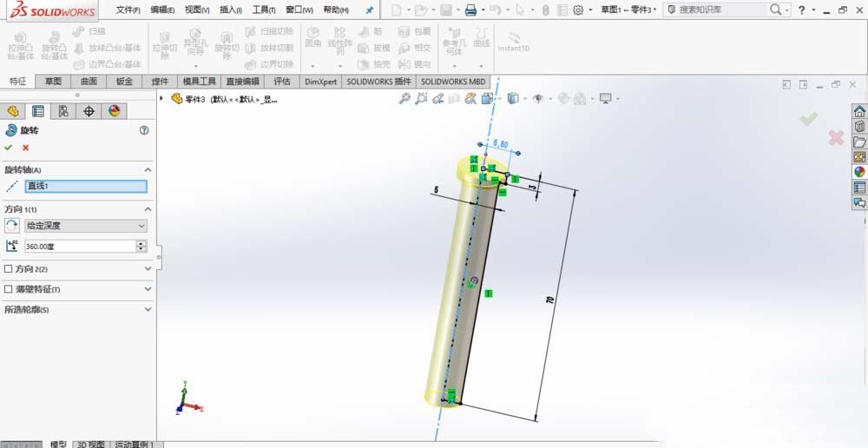Image resolution: width=868 pixels, height=448 pixels.
Task: Collapse the 方向 1 (Direction 1) section
Action: [148, 209]
